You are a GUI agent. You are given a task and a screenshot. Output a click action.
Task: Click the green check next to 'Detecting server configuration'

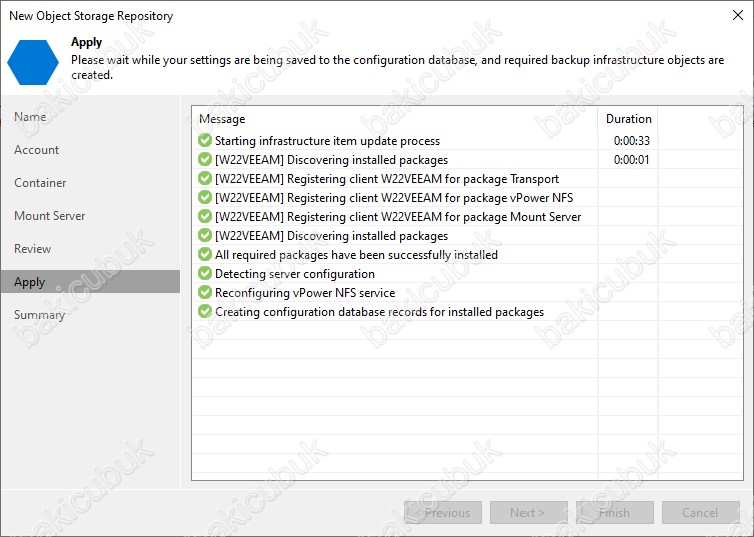click(x=205, y=274)
